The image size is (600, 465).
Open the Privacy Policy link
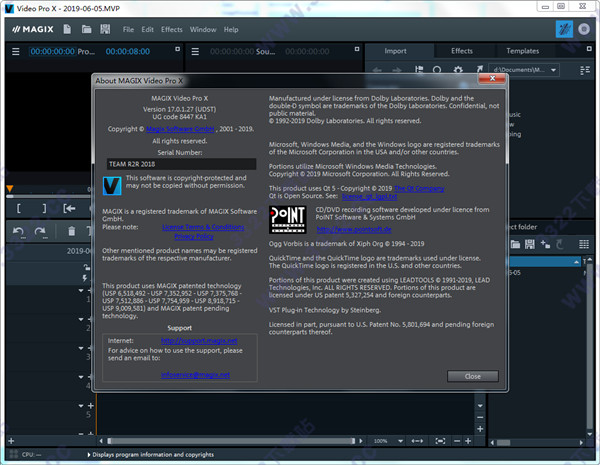194,237
